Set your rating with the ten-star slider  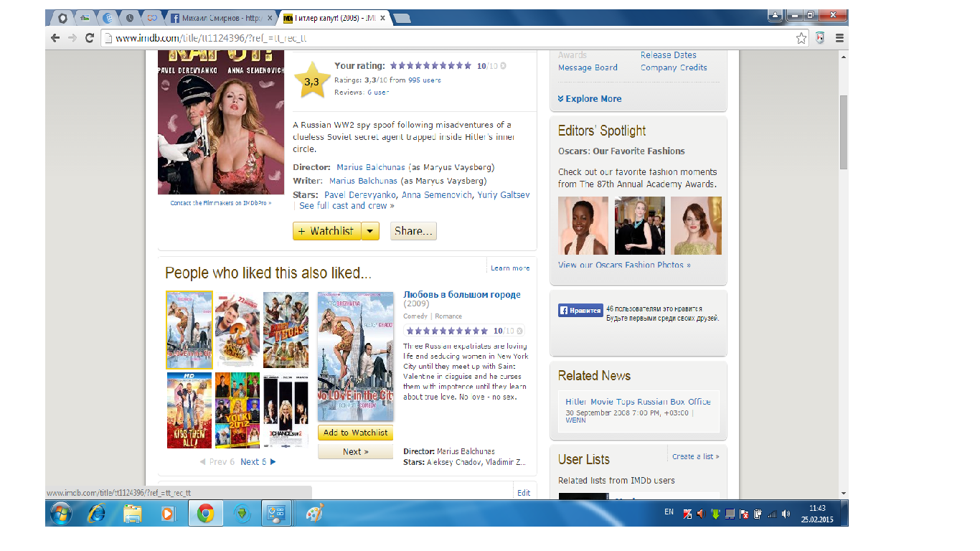pos(430,66)
